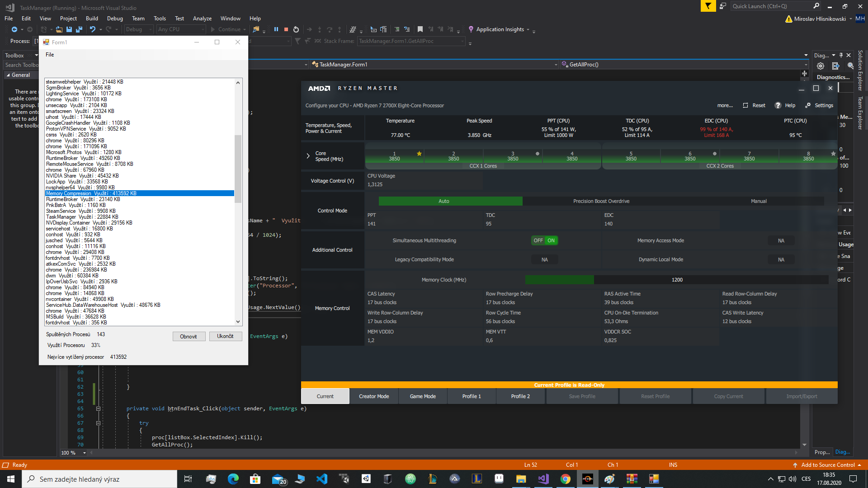Click the Ukončit button
Image resolution: width=868 pixels, height=488 pixels.
click(x=225, y=336)
